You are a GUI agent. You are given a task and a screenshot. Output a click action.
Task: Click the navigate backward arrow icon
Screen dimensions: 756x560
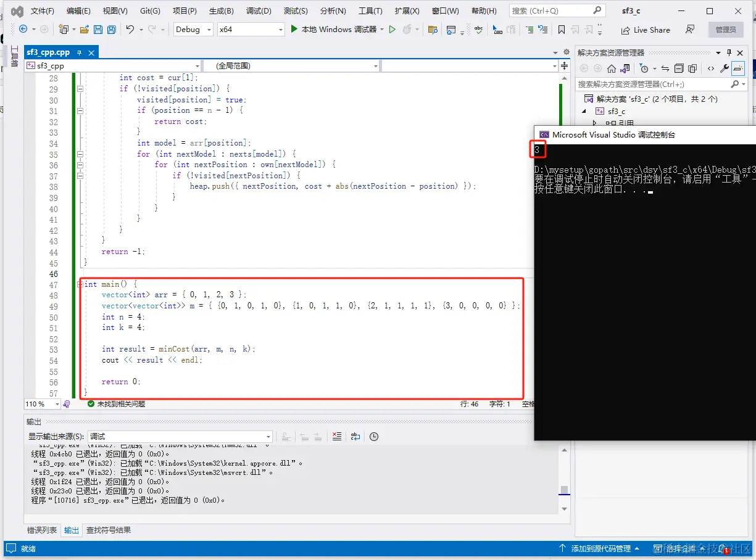(23, 29)
